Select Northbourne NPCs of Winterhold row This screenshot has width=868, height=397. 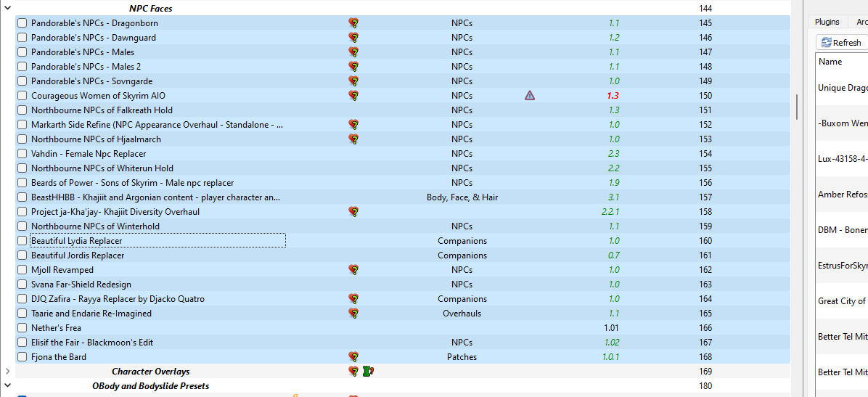click(x=403, y=226)
